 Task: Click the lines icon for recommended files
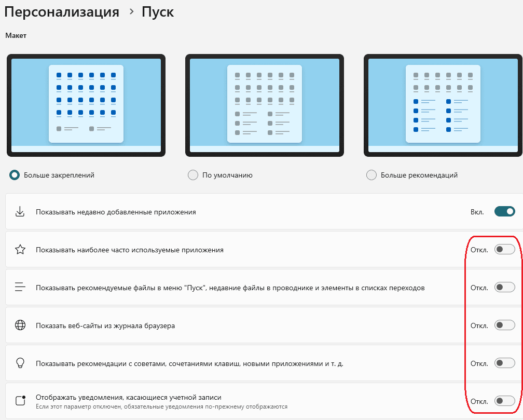20,288
